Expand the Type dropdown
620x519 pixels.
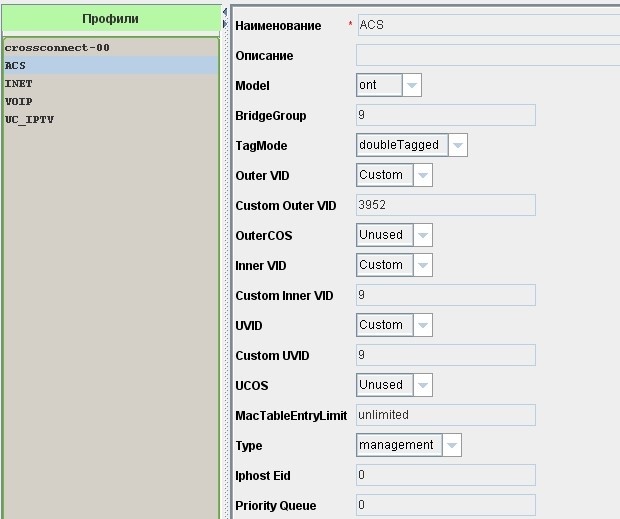(452, 446)
